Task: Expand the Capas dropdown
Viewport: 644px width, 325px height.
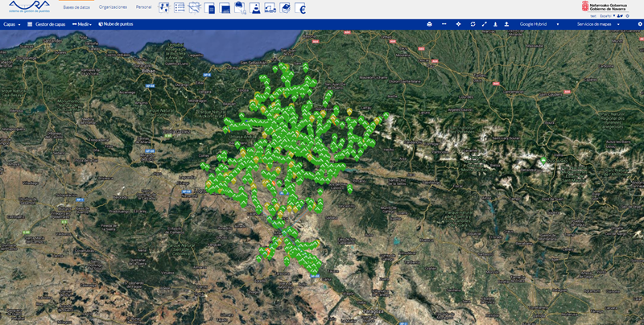Action: (11, 24)
